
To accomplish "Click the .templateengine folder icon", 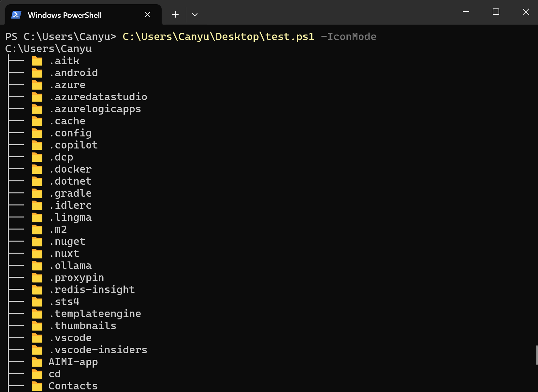I will click(37, 314).
